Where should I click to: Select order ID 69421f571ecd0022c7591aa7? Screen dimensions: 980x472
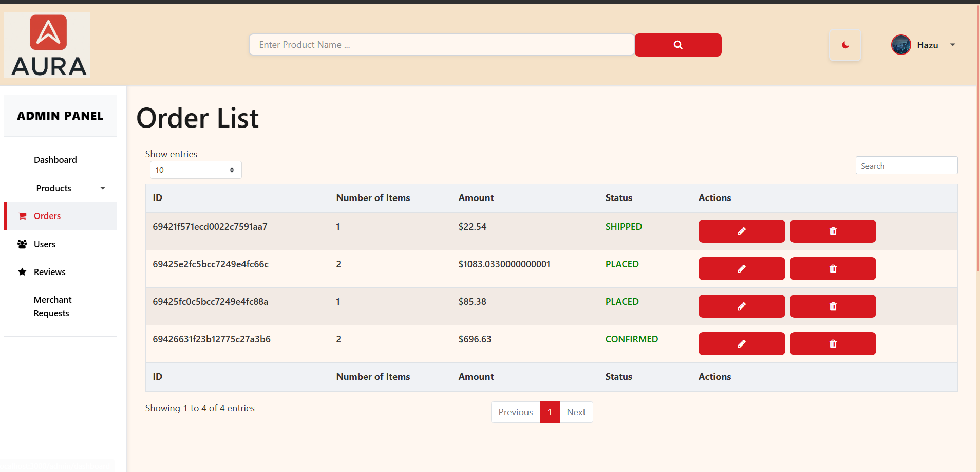pyautogui.click(x=210, y=227)
